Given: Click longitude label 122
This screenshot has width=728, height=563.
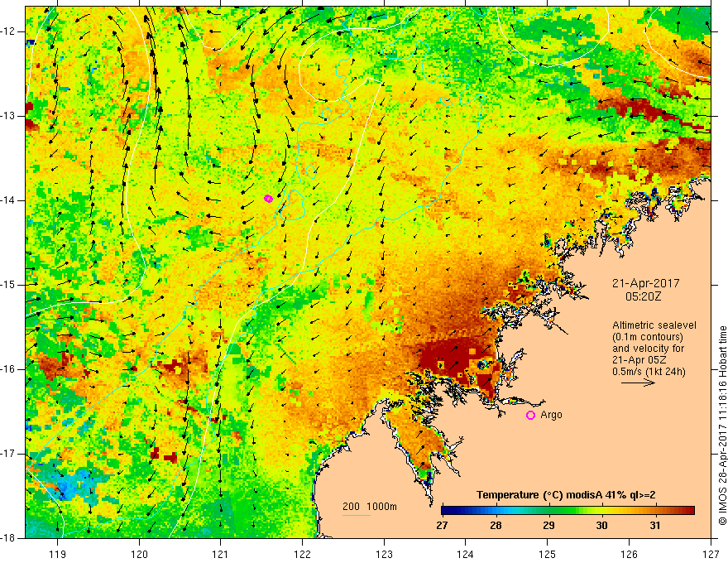Looking at the screenshot, I should pos(302,554).
